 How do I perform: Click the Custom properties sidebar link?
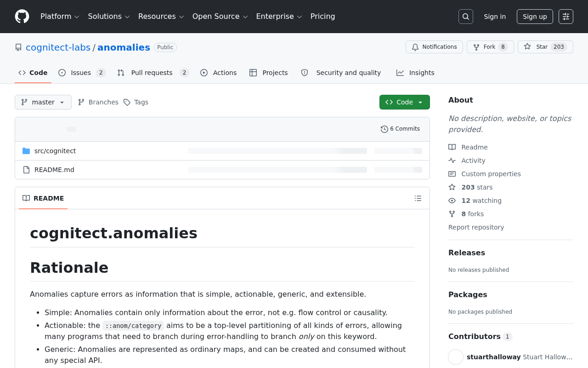click(491, 174)
